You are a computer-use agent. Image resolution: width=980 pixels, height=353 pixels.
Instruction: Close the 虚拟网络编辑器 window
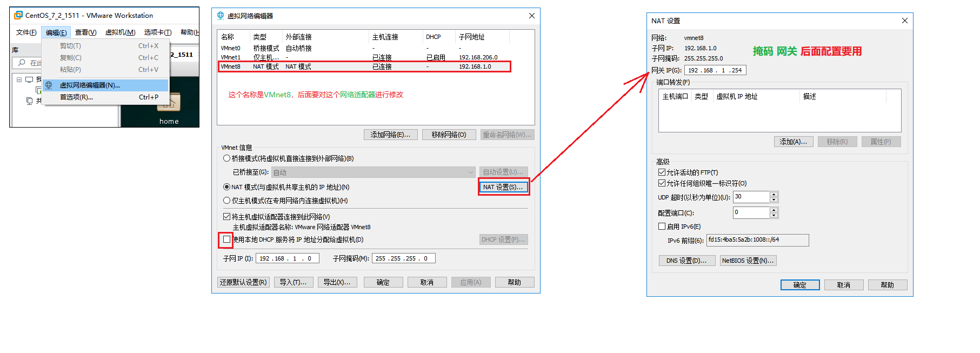click(x=532, y=16)
